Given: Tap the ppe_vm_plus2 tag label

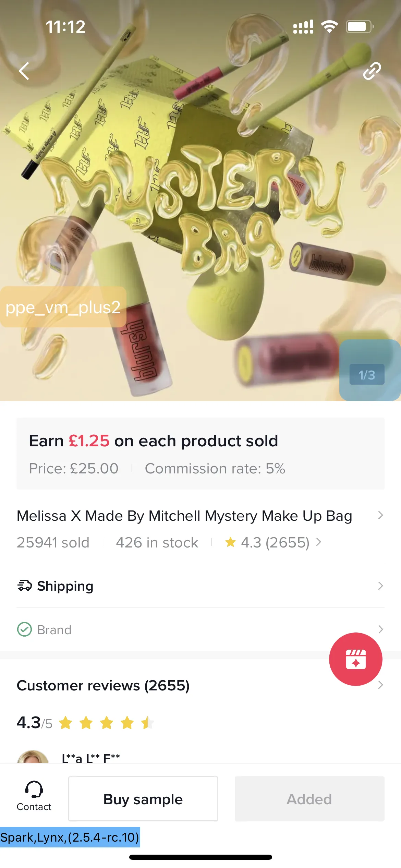Looking at the screenshot, I should tap(63, 307).
